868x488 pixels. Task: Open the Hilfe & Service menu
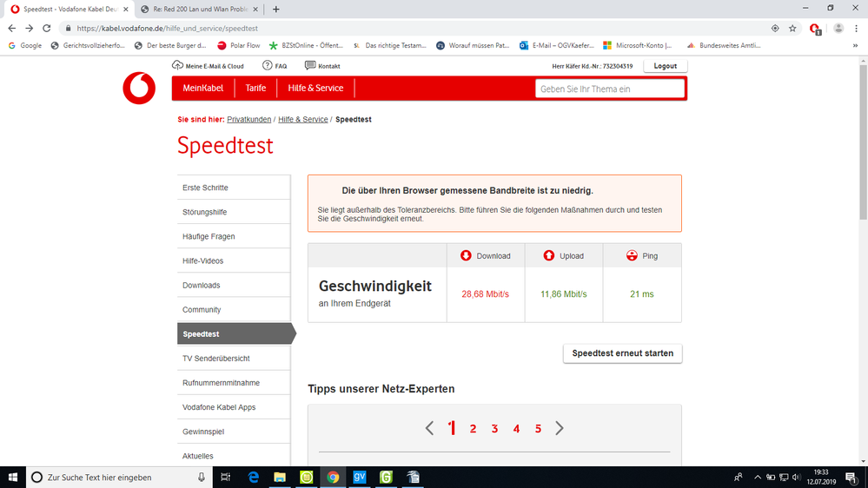(315, 88)
